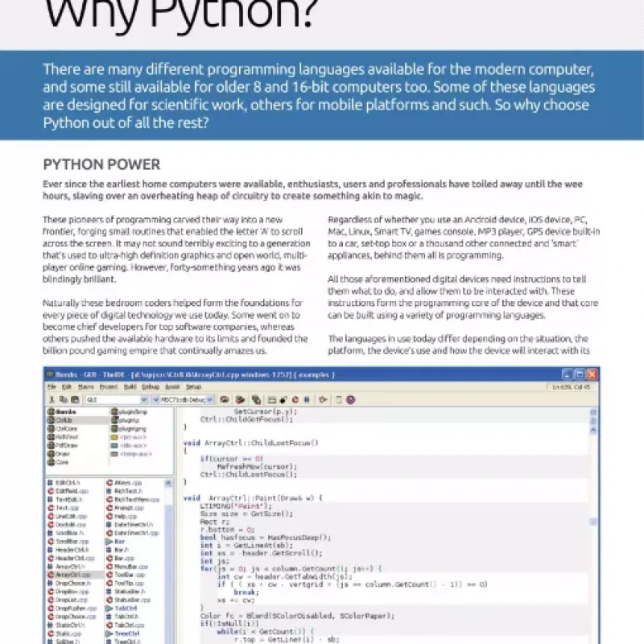The width and height of the screenshot is (644, 644).
Task: Open ArrayCtrl.h in the file list
Action: 66,567
